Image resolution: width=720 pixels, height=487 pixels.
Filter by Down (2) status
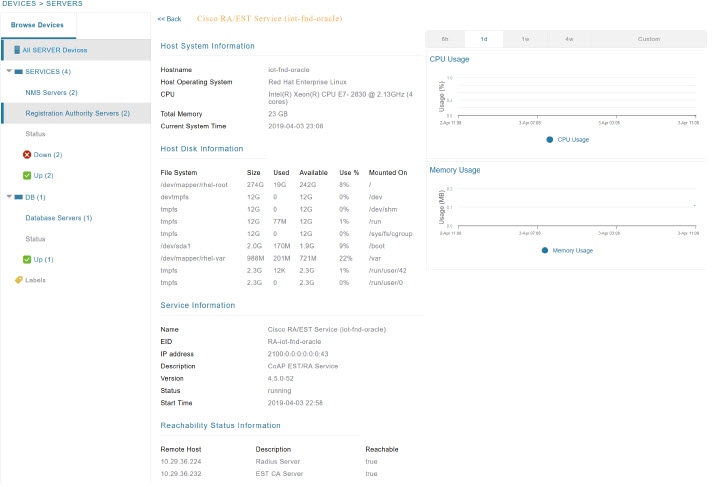(x=48, y=155)
